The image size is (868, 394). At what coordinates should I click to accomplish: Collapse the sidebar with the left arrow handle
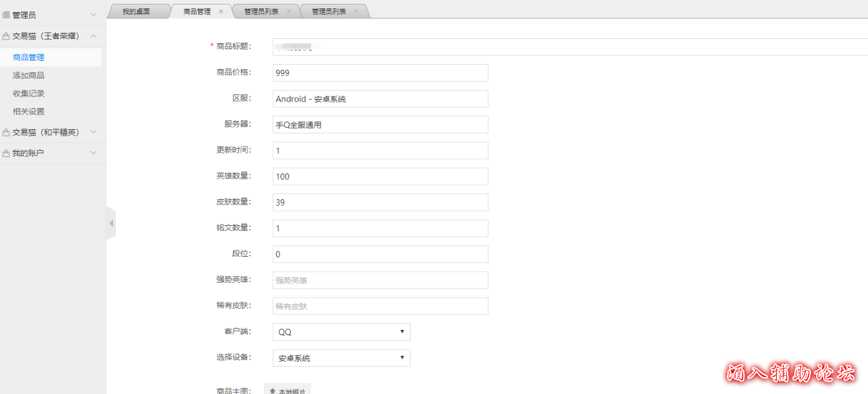[111, 223]
